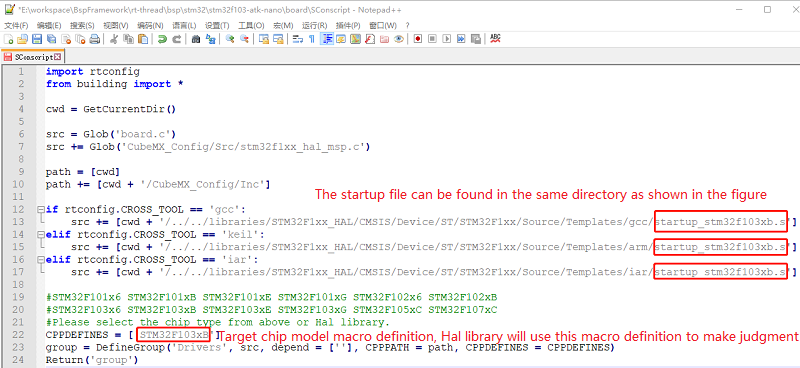
Task: Create a new file from the toolbar
Action: (9, 39)
